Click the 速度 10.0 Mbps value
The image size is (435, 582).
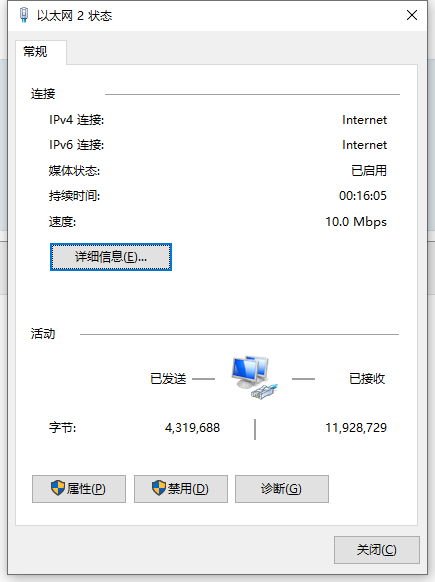[x=356, y=222]
